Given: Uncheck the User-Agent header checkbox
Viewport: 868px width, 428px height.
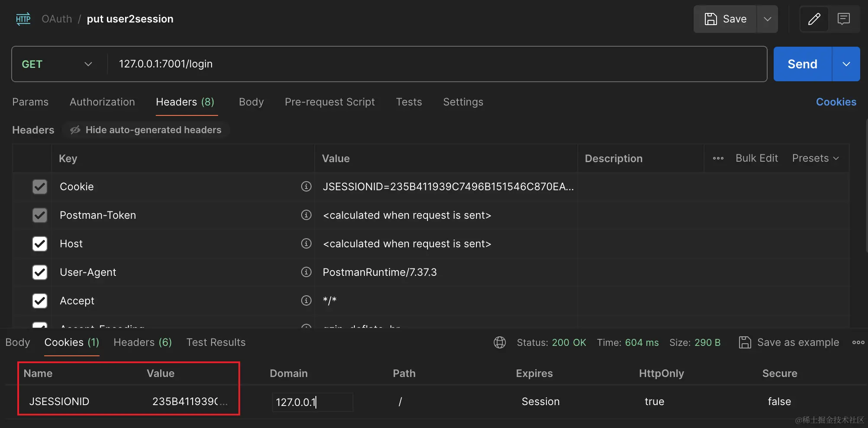Looking at the screenshot, I should 40,272.
